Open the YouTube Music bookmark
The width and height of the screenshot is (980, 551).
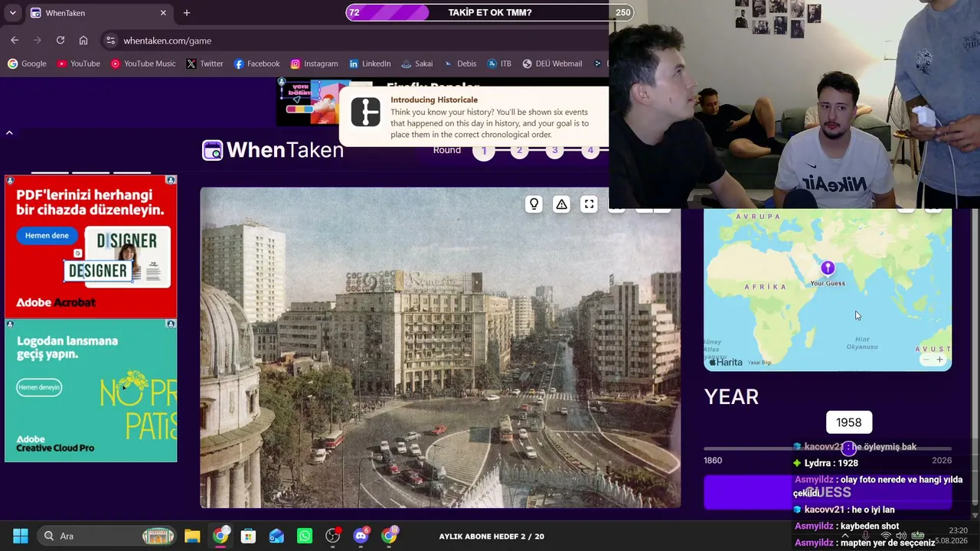coord(143,64)
